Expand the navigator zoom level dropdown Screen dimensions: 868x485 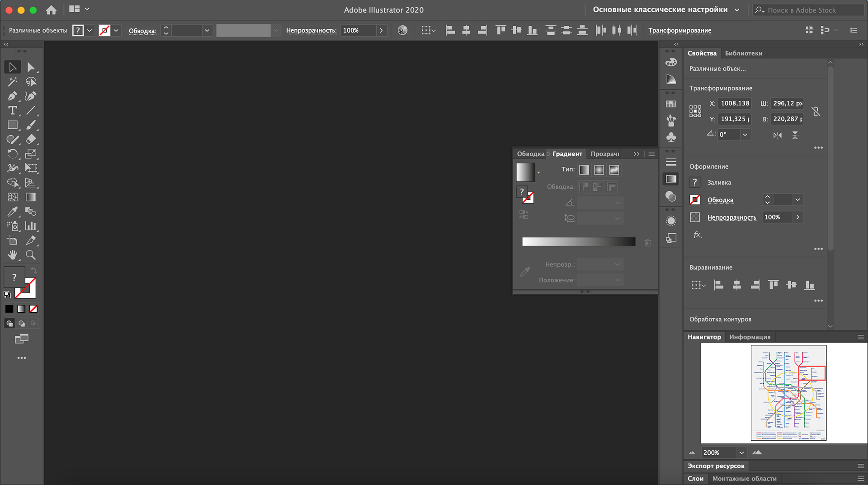(741, 452)
